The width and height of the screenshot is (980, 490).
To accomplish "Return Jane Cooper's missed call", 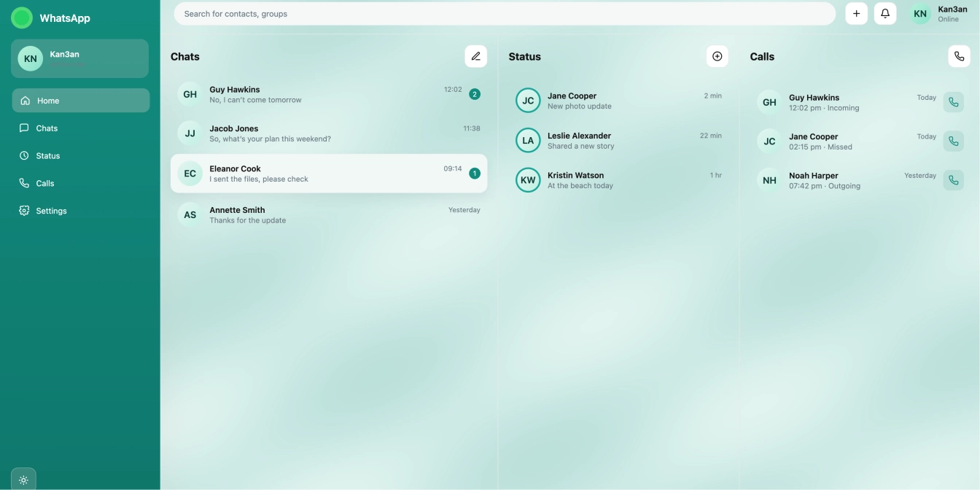I will (x=953, y=141).
